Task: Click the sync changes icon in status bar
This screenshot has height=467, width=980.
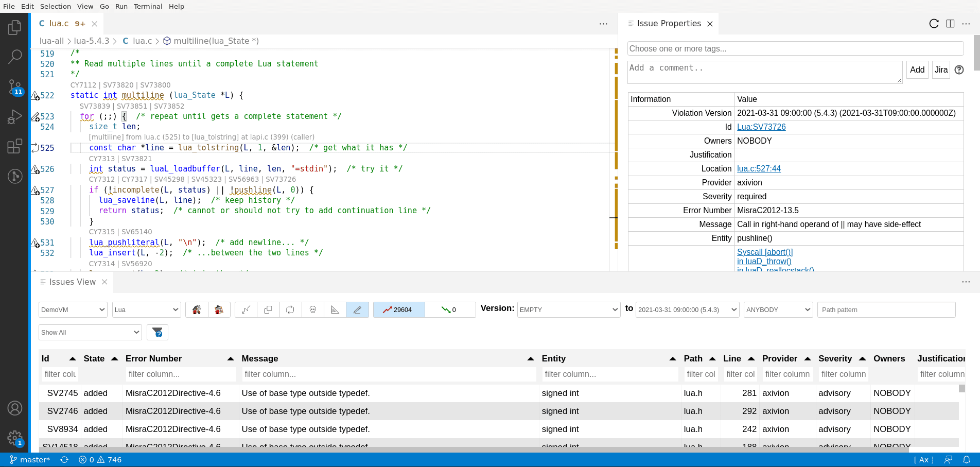Action: pyautogui.click(x=64, y=460)
